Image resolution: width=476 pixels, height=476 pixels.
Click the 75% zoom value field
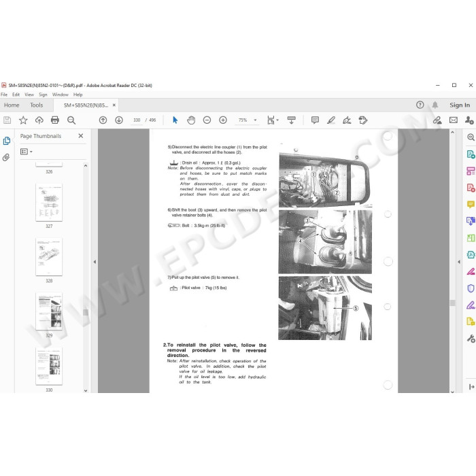point(243,120)
